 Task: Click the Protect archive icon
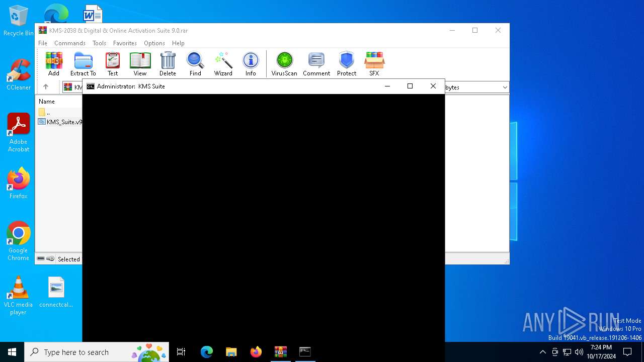[347, 64]
